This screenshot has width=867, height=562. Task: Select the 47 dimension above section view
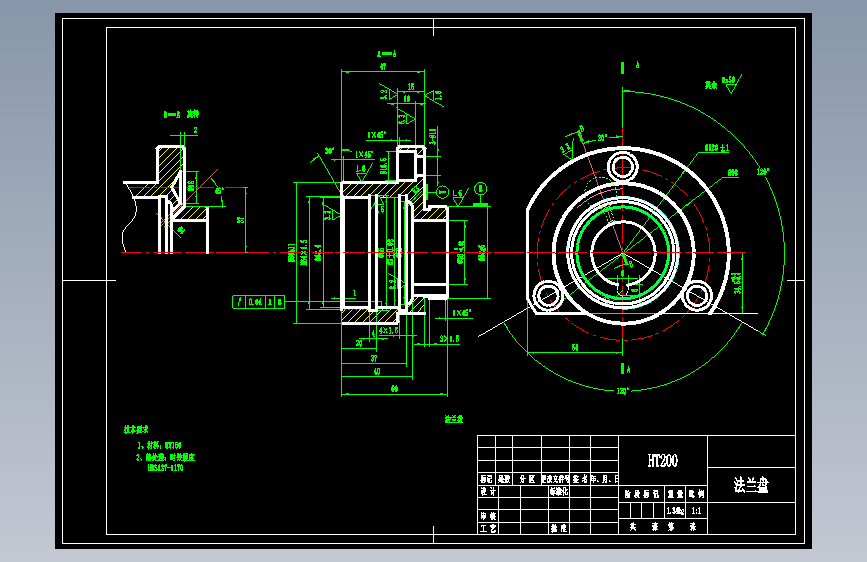click(x=383, y=66)
